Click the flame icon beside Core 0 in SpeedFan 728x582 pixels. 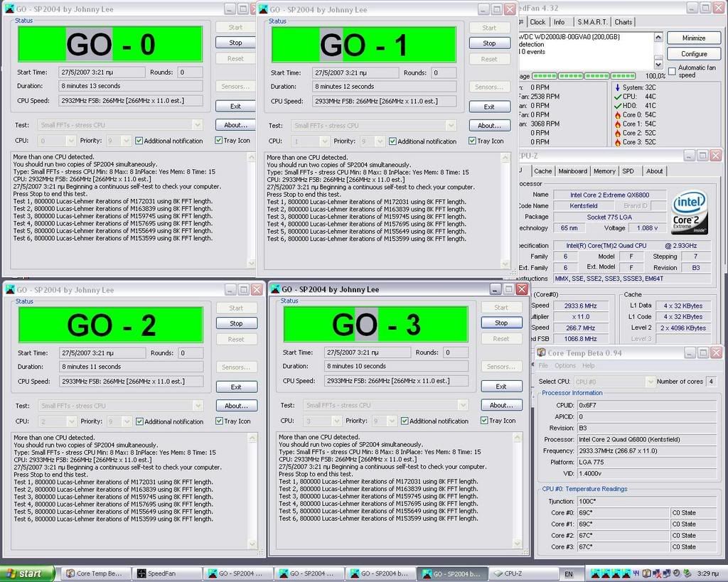click(x=618, y=114)
